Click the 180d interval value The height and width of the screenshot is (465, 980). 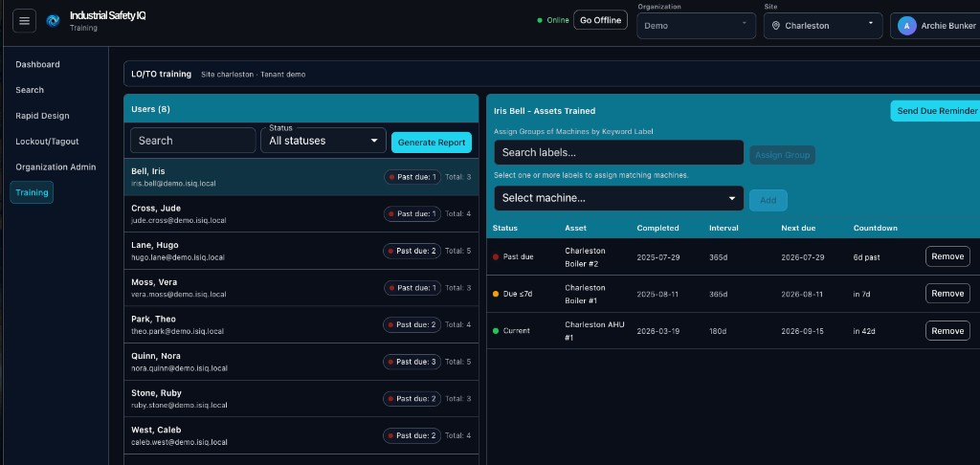pos(718,331)
